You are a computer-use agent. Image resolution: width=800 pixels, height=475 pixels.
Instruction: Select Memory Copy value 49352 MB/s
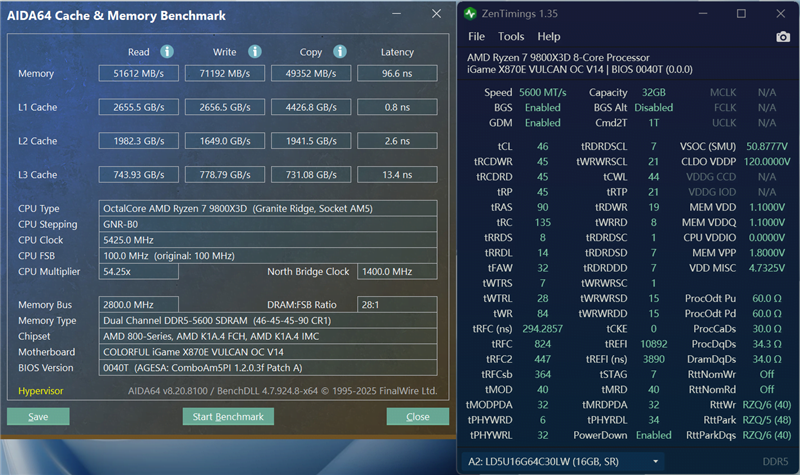(x=311, y=73)
